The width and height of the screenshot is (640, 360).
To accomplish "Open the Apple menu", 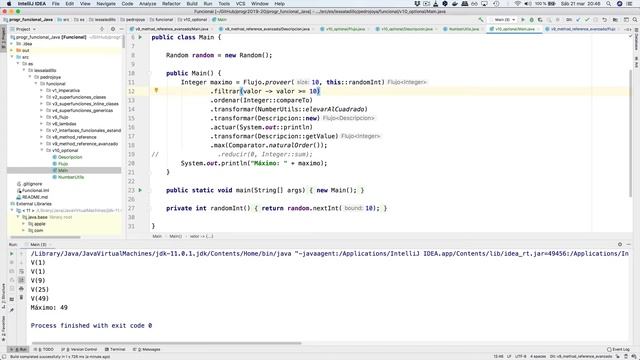I will (x=9, y=4).
